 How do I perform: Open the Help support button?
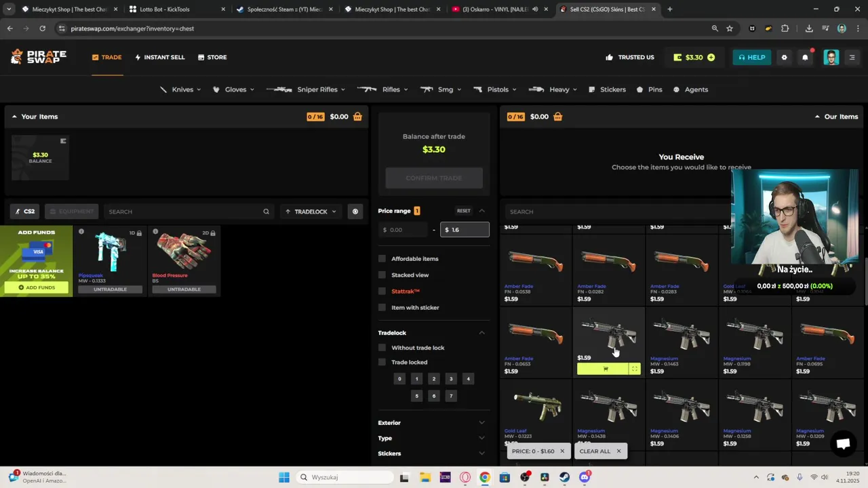(752, 57)
